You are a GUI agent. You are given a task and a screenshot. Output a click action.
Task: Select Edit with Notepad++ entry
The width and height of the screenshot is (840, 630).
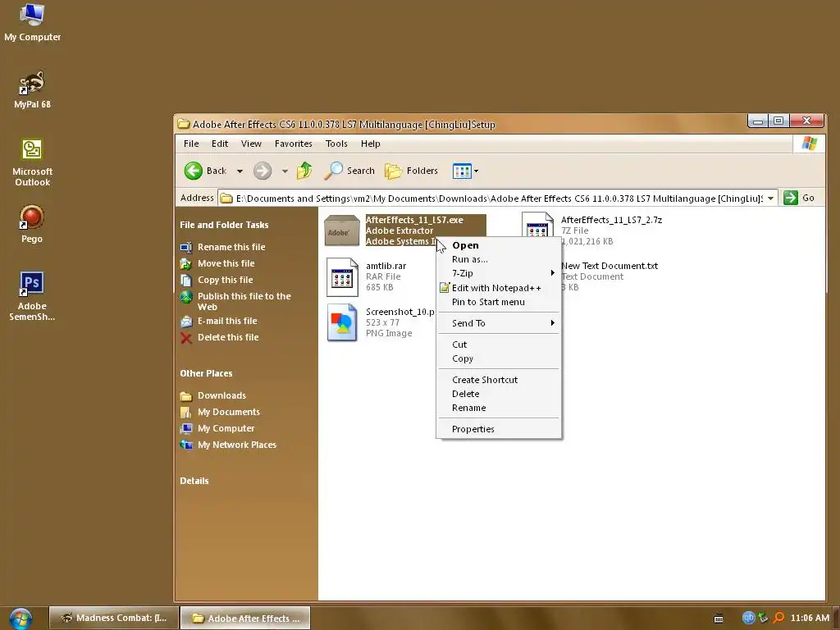[x=498, y=288]
